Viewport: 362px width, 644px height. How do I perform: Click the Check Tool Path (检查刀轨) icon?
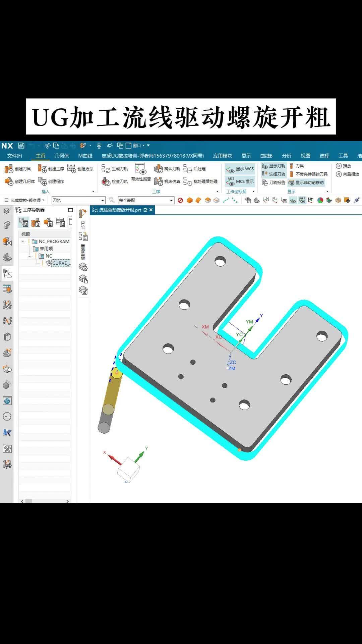point(106,181)
